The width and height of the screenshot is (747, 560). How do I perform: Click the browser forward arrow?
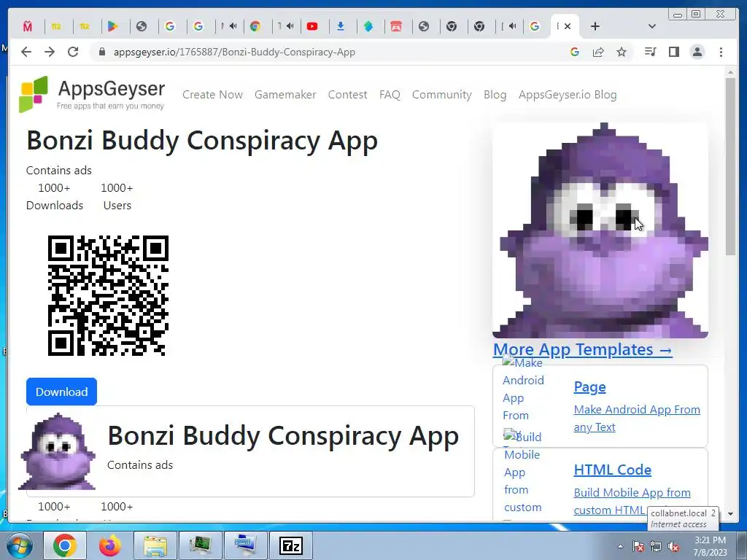coord(50,52)
